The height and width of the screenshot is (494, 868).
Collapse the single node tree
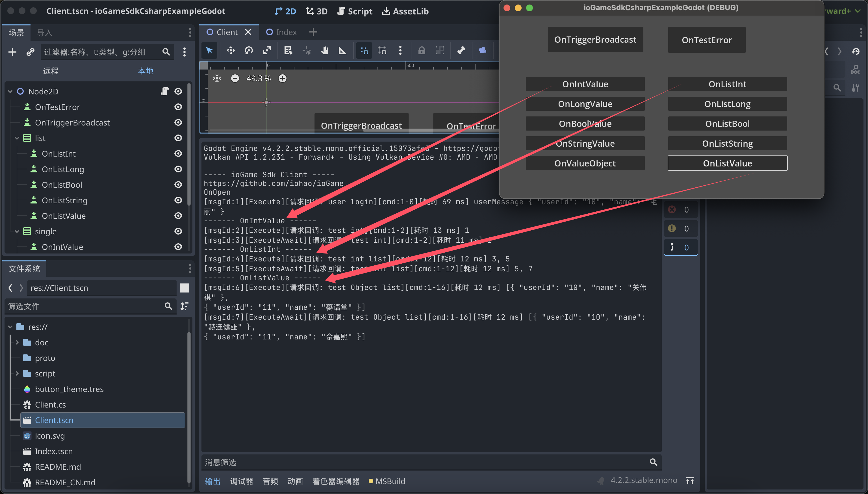point(17,231)
